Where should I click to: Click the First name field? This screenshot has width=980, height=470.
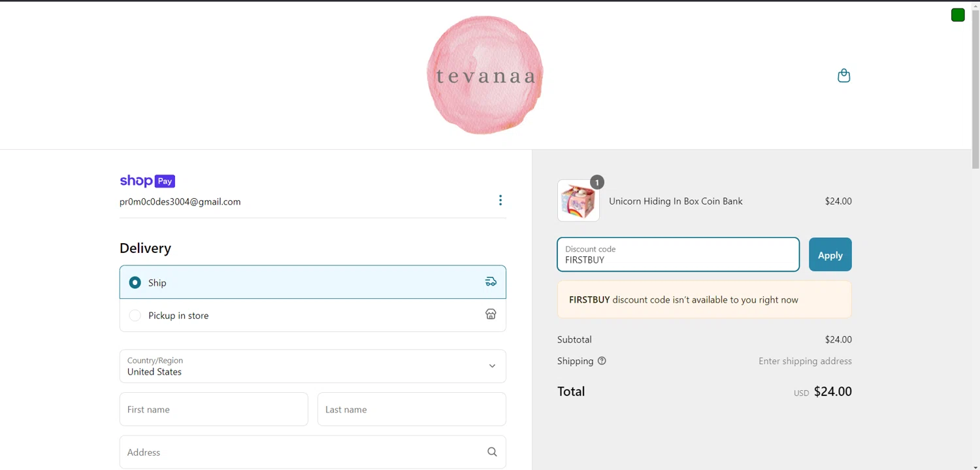tap(214, 409)
